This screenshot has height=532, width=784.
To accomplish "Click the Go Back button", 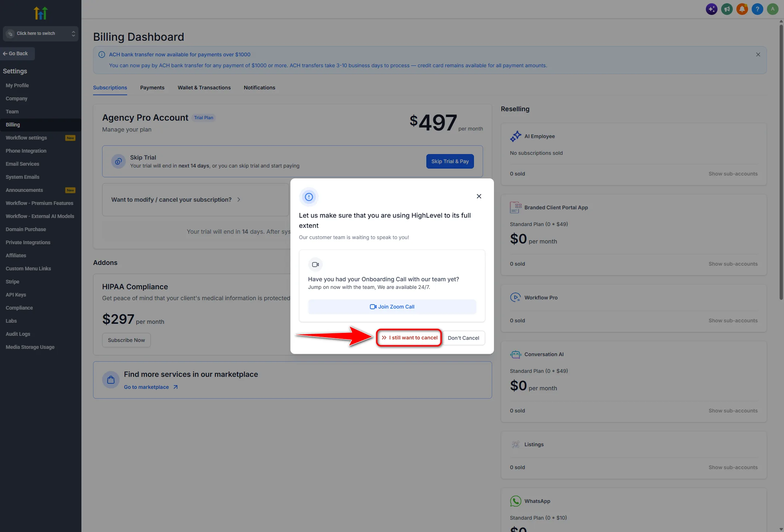I will tap(17, 53).
